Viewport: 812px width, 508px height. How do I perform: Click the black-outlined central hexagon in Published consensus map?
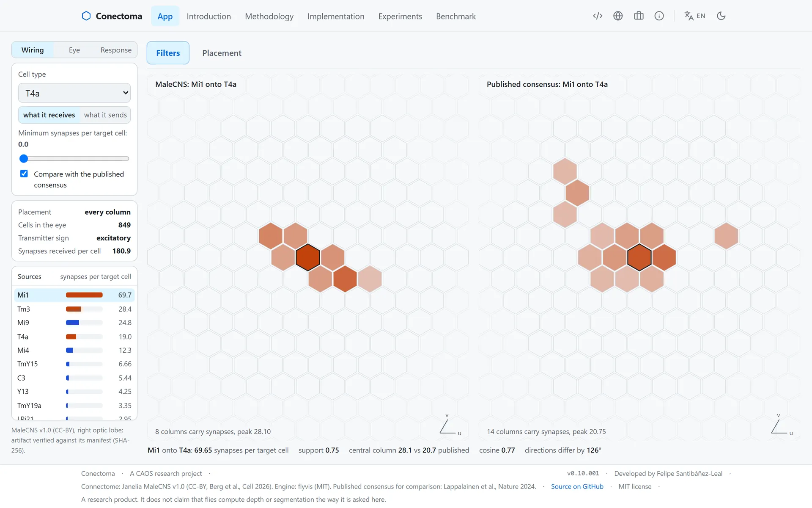point(639,257)
